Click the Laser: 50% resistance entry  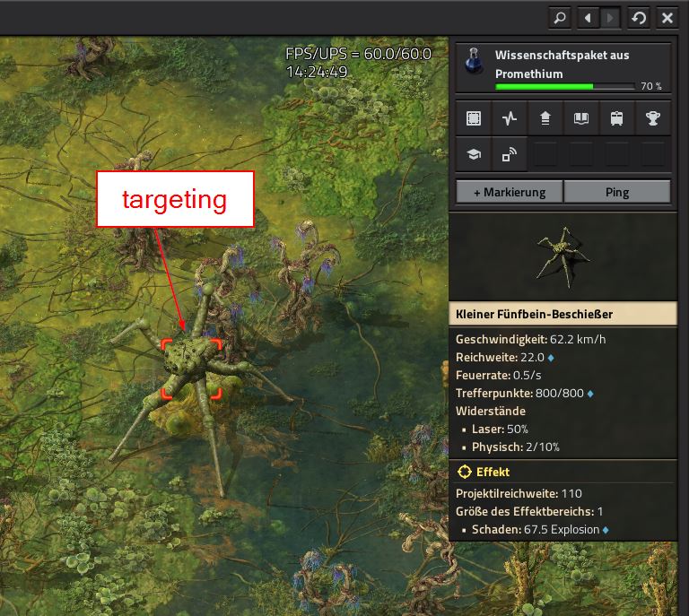500,429
